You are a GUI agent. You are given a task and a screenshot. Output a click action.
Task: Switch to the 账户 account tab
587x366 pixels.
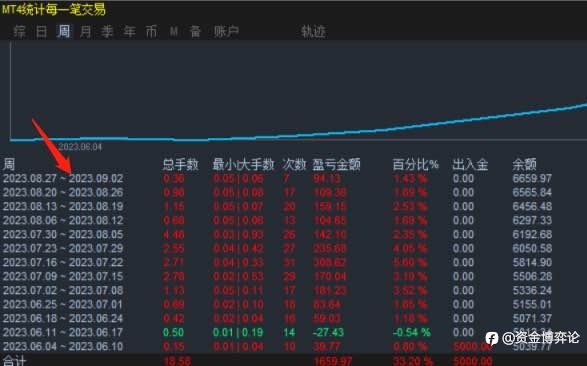(x=226, y=32)
